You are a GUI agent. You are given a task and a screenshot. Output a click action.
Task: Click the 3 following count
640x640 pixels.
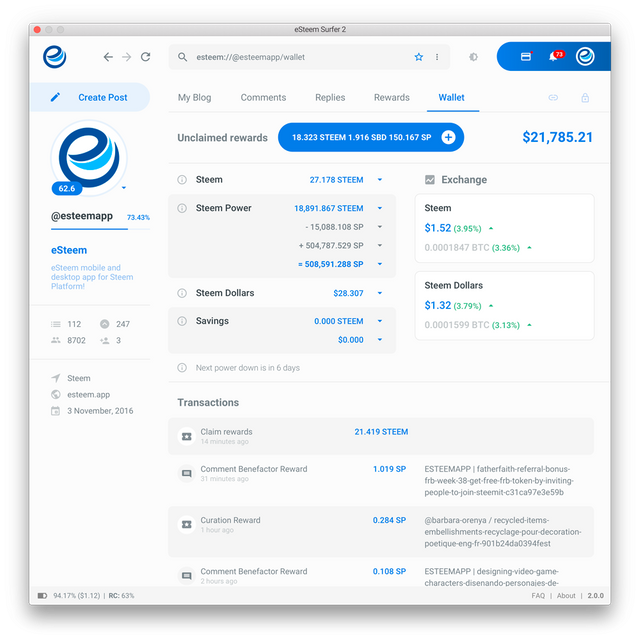point(118,340)
